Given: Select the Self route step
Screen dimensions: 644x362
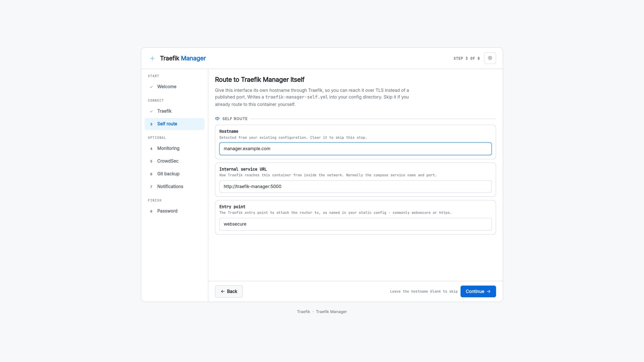Looking at the screenshot, I should pyautogui.click(x=174, y=124).
